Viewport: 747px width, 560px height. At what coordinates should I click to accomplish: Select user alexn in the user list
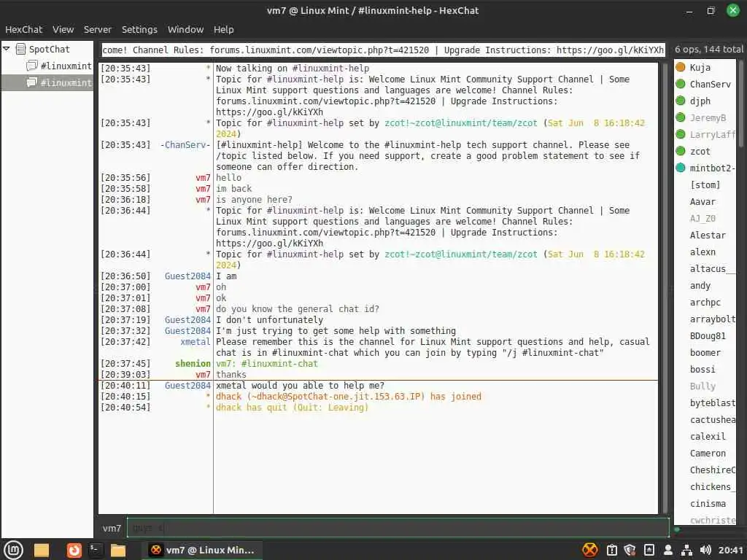(703, 252)
